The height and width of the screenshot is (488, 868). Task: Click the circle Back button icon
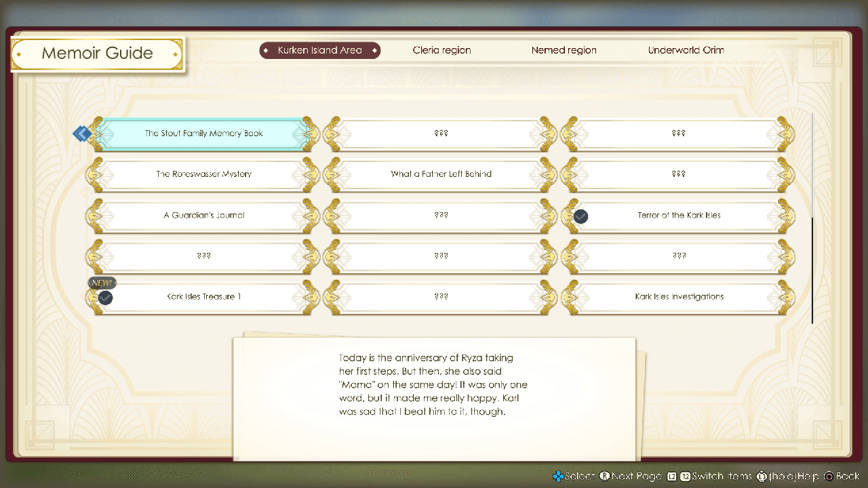point(828,476)
